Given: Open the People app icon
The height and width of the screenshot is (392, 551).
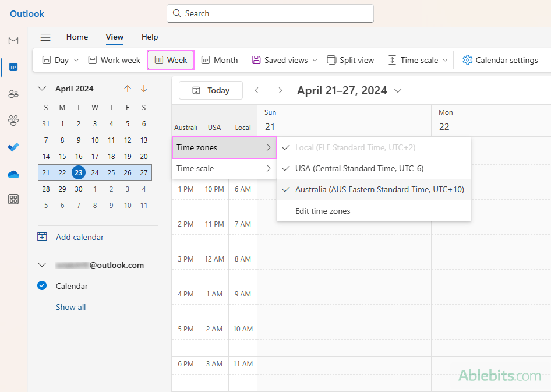Looking at the screenshot, I should 13,94.
